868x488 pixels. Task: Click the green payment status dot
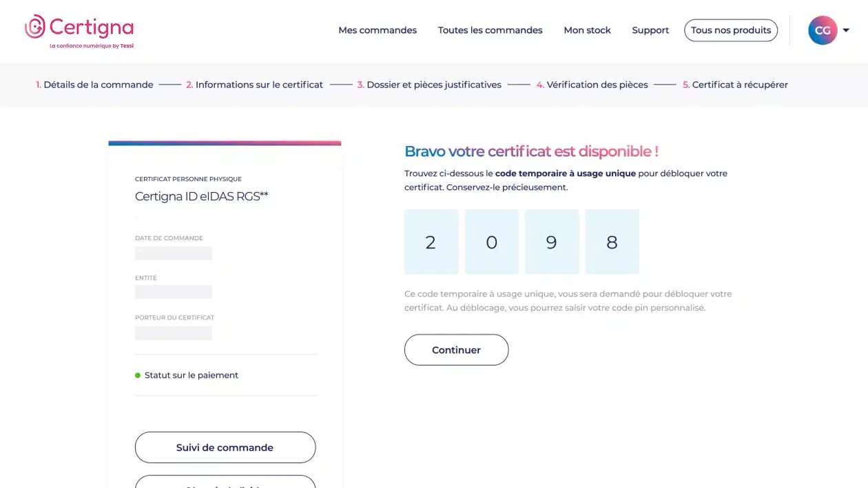pos(138,375)
